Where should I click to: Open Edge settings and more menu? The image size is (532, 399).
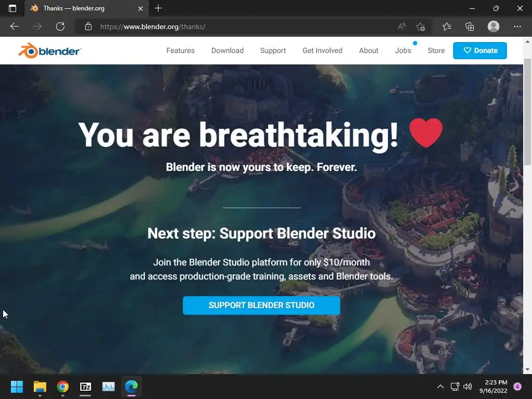click(x=517, y=26)
